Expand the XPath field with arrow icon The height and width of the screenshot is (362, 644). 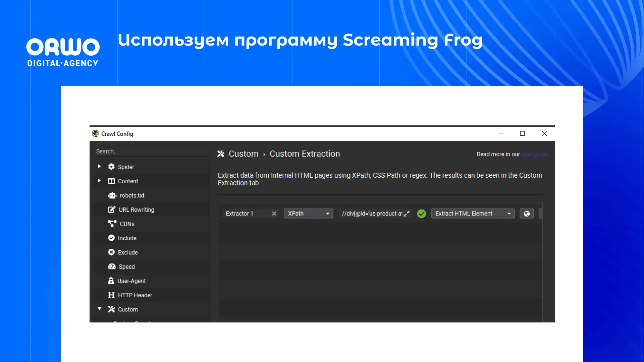(x=407, y=214)
